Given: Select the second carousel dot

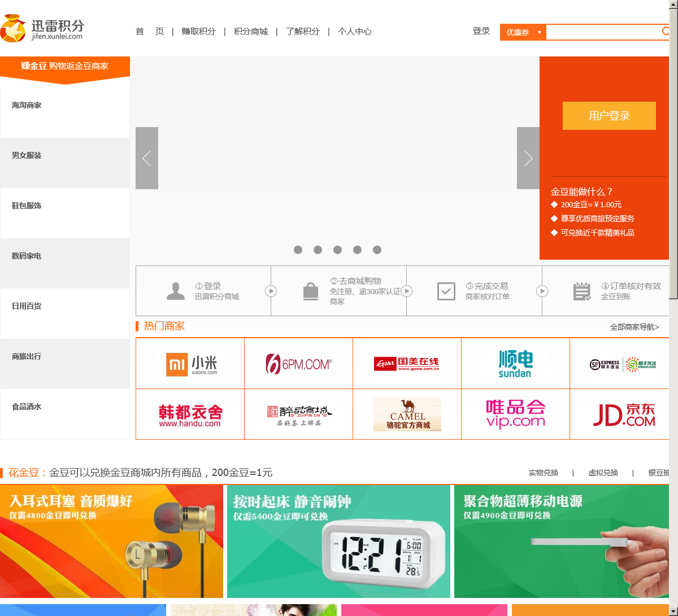Looking at the screenshot, I should pyautogui.click(x=318, y=250).
